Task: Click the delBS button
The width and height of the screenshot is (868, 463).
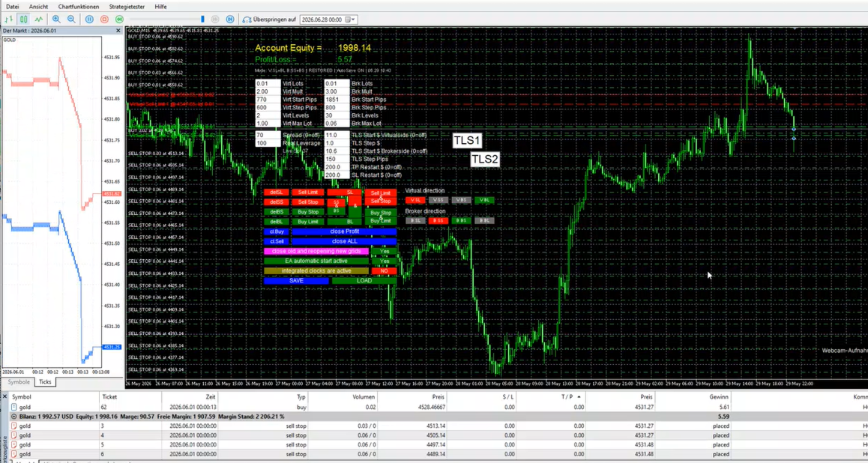Action: pos(277,212)
